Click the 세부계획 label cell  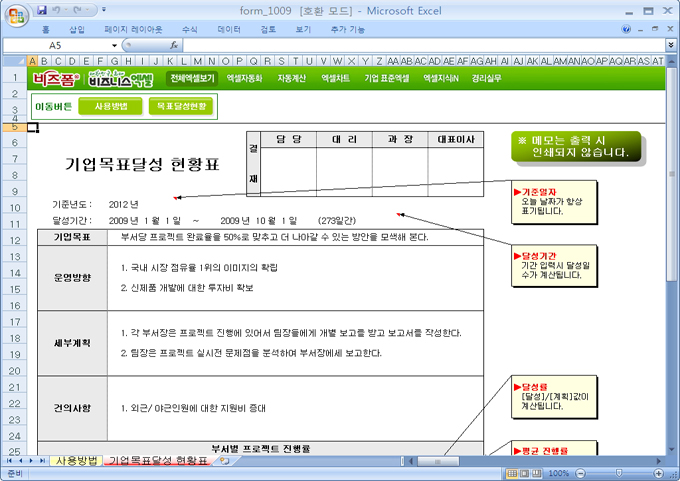pyautogui.click(x=72, y=343)
